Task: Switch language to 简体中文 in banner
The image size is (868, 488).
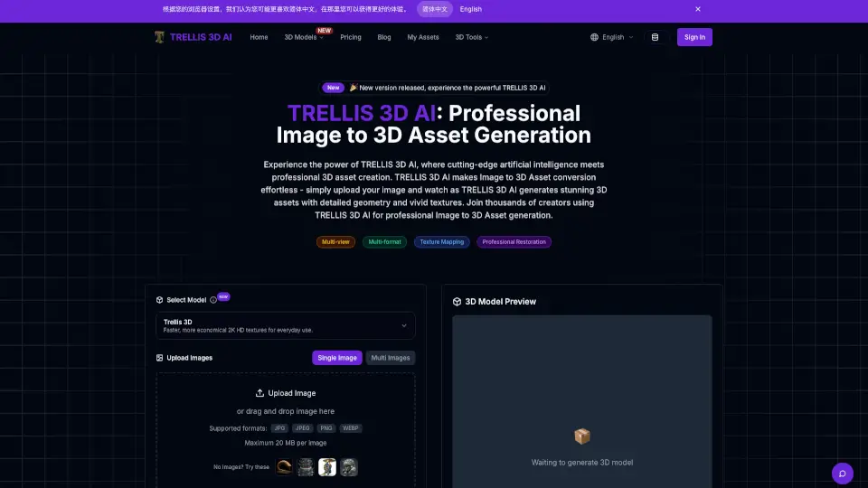Action: click(435, 9)
